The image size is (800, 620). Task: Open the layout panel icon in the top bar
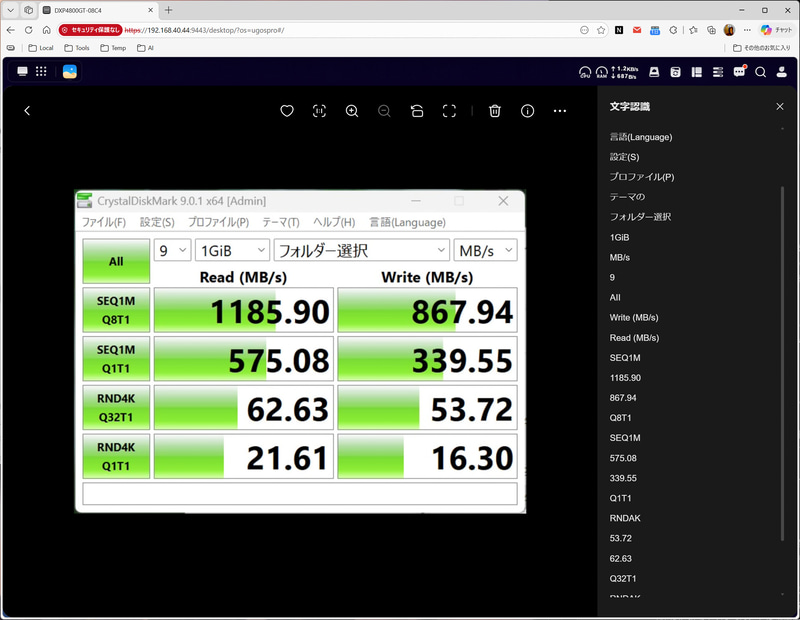point(696,72)
